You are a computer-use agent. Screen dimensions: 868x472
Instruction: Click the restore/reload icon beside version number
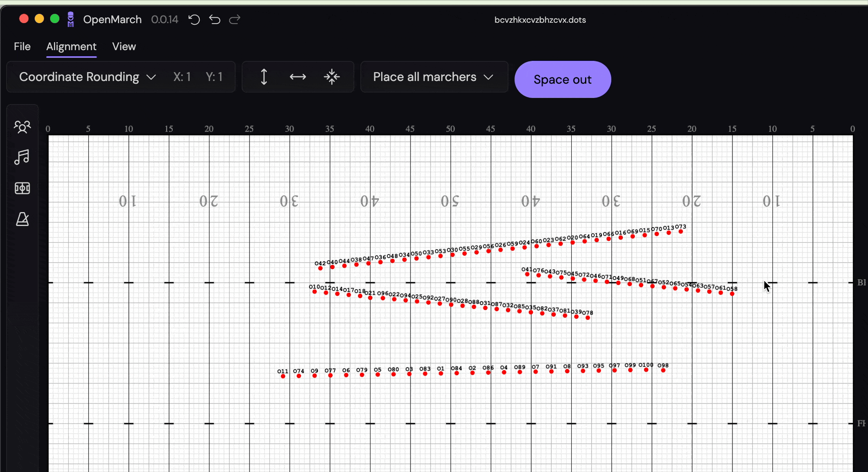point(194,19)
